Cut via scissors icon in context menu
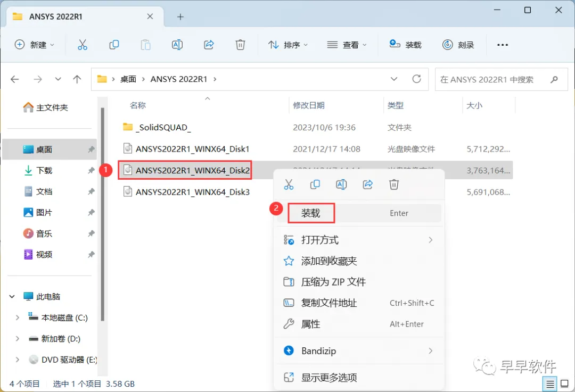Viewport: 575px width, 392px height. 289,184
